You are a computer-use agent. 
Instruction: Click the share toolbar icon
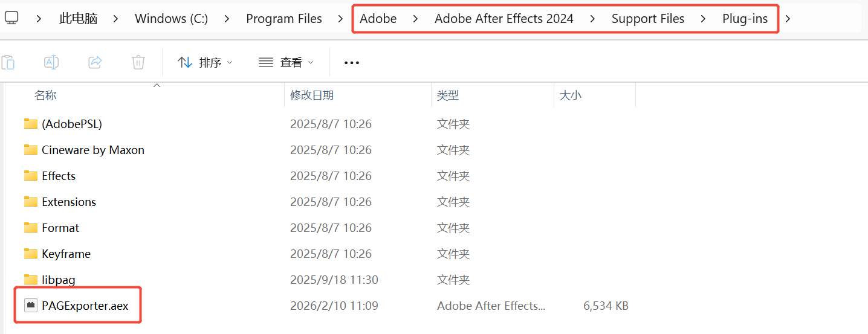[95, 62]
